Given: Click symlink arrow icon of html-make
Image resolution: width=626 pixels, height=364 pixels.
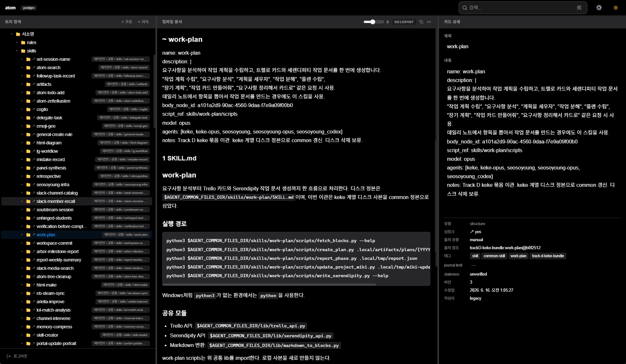Looking at the screenshot, I should point(33,285).
